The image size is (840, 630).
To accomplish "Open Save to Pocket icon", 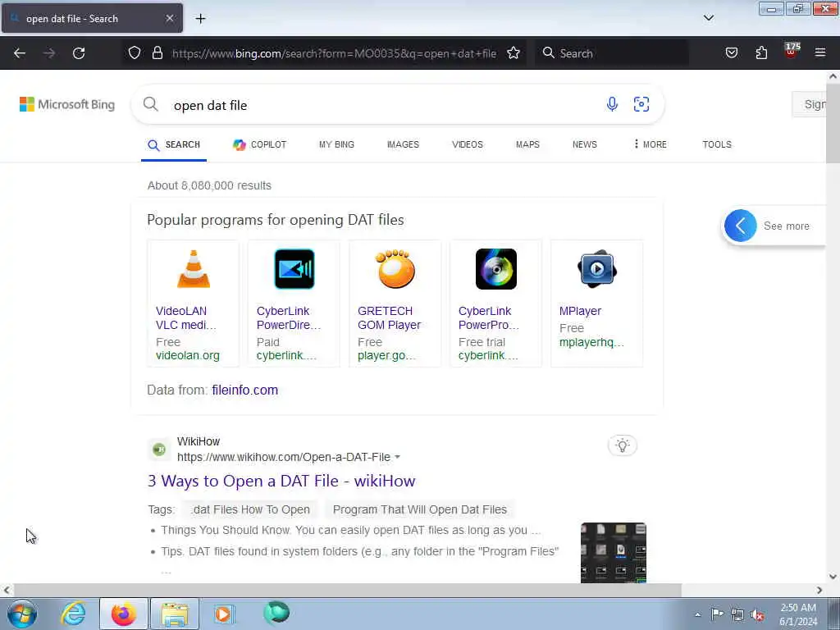I will pyautogui.click(x=731, y=52).
